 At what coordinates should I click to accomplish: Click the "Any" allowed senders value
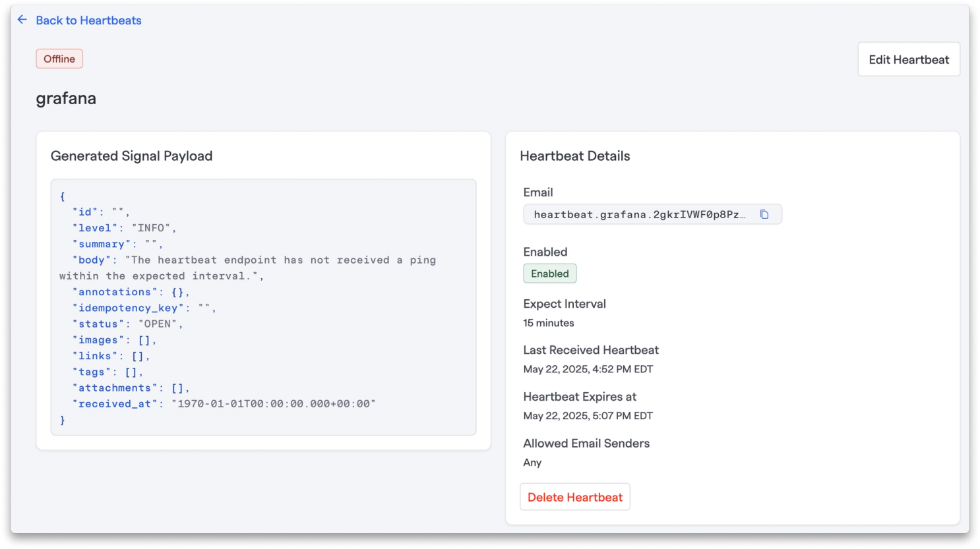pyautogui.click(x=532, y=463)
